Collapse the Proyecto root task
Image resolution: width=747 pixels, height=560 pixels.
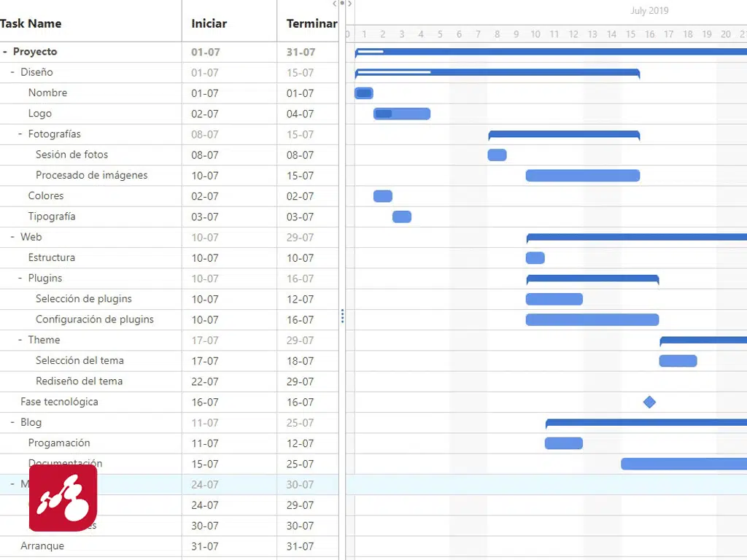5,52
